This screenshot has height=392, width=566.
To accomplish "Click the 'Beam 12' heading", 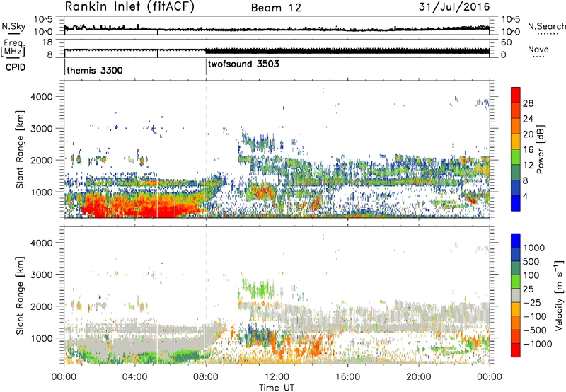I will pos(276,8).
